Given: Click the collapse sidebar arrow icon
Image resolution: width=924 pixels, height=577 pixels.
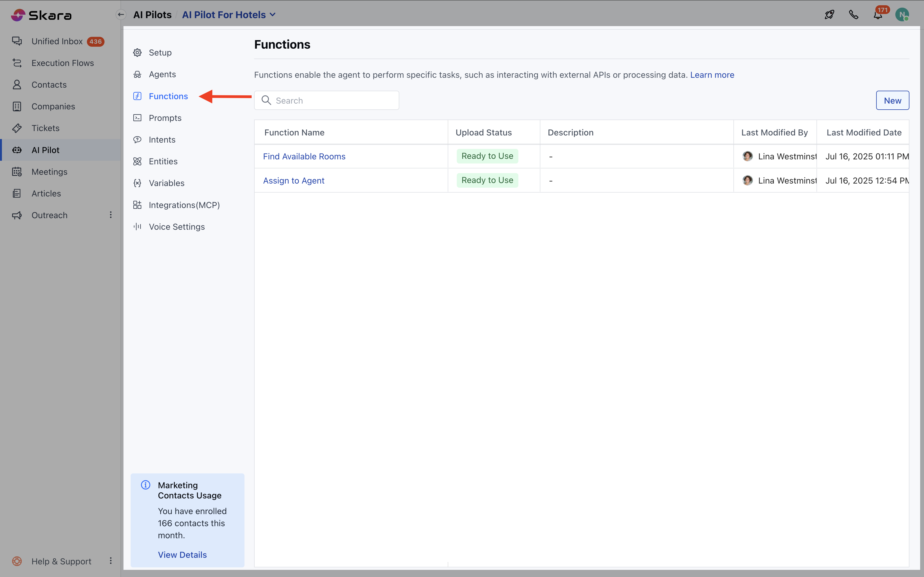Looking at the screenshot, I should [x=121, y=15].
